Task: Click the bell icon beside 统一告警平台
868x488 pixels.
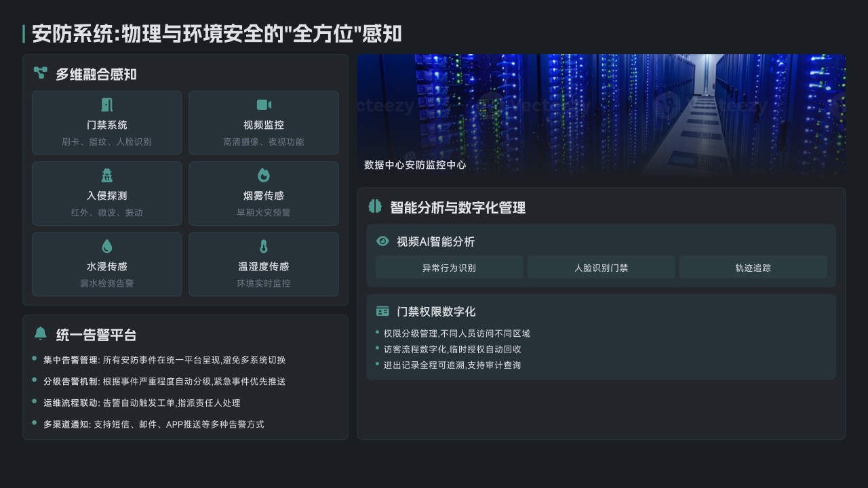Action: click(x=41, y=333)
